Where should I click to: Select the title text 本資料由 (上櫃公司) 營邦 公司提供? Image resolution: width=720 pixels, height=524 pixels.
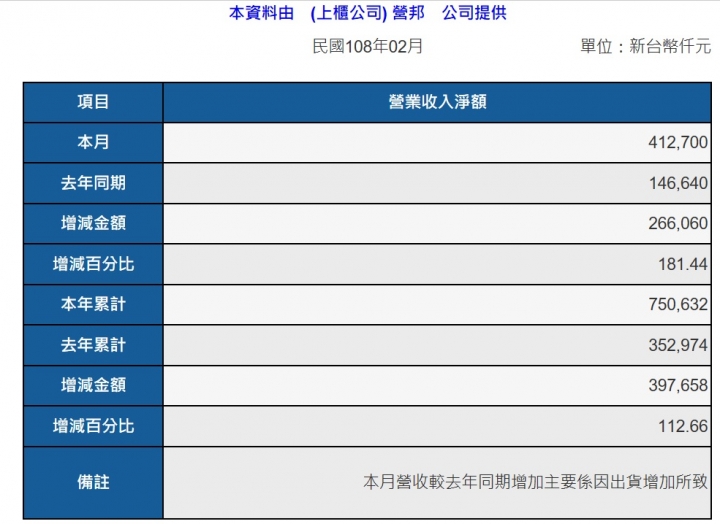click(x=367, y=13)
